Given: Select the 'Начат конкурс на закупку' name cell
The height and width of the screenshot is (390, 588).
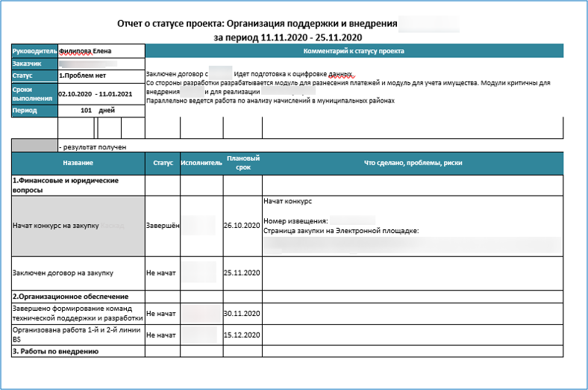Looking at the screenshot, I should pyautogui.click(x=78, y=226).
